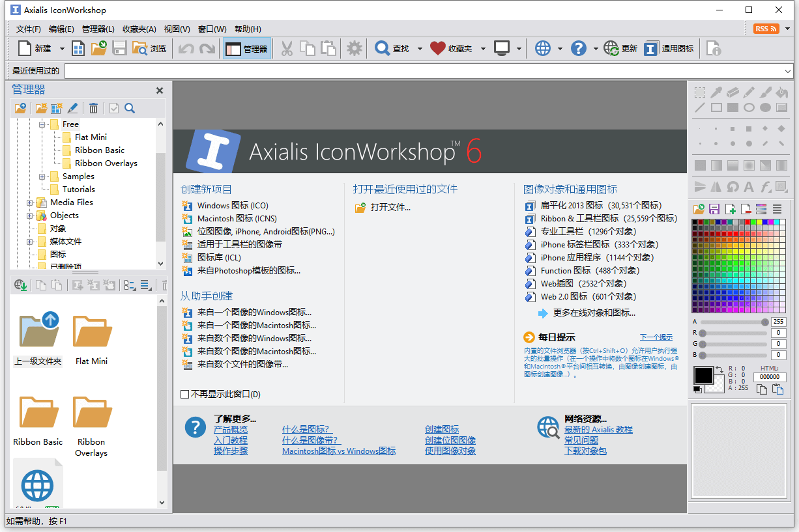799x532 pixels.
Task: Click the open file folder toolbar icon
Action: [x=98, y=49]
